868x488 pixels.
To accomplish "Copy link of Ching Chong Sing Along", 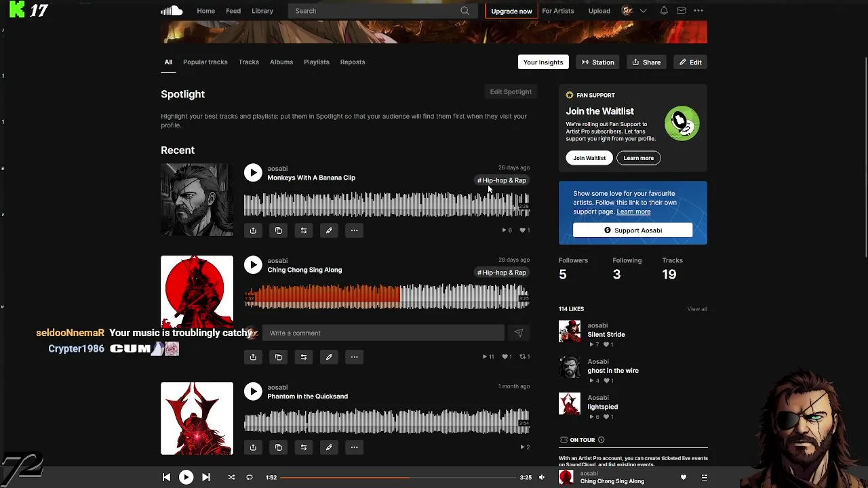I will coord(278,357).
